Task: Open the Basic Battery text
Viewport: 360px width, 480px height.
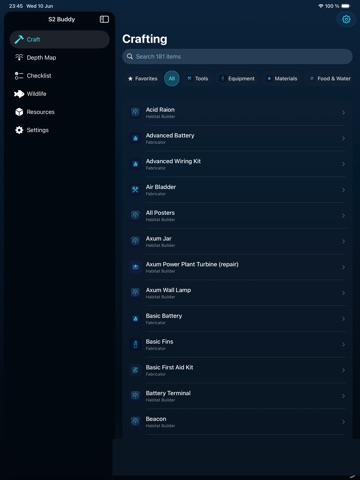Action: coord(164,316)
